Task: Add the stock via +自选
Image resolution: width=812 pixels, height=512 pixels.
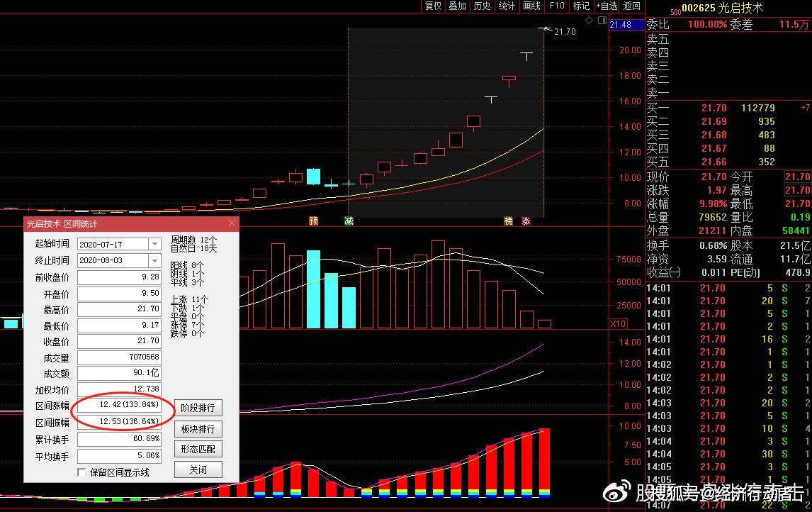Action: tap(607, 6)
